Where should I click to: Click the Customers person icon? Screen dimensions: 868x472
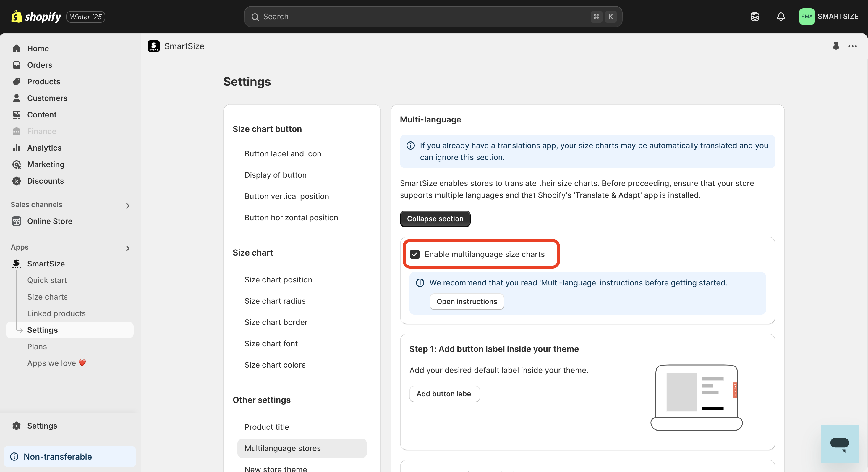(x=17, y=98)
